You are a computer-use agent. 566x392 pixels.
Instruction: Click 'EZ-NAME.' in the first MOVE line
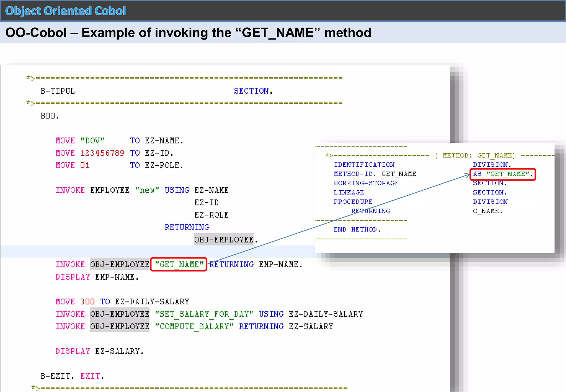tap(164, 140)
